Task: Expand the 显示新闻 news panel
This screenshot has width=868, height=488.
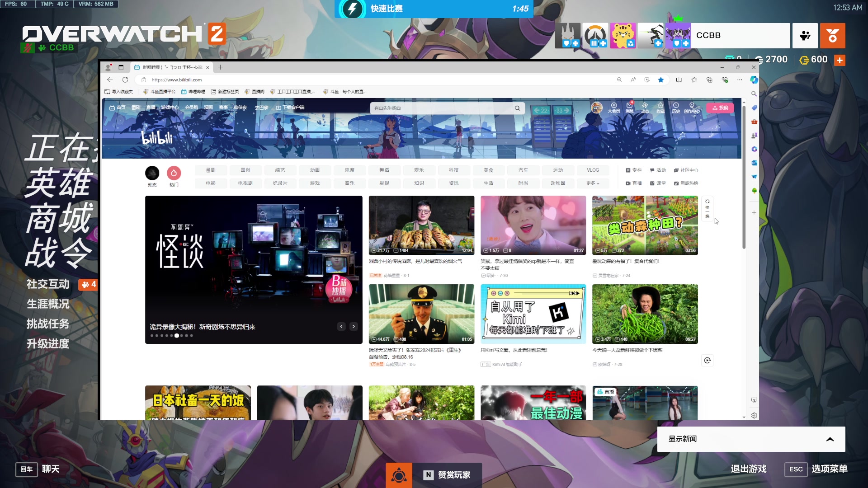Action: point(830,439)
